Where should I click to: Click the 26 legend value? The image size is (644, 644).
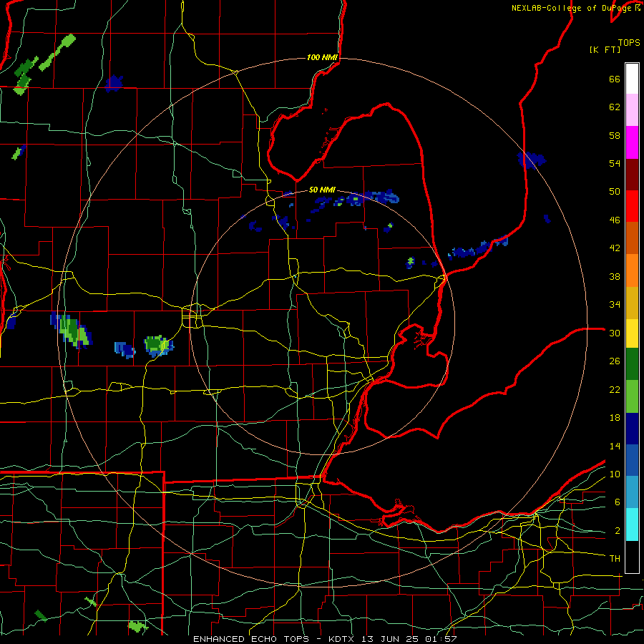615,361
